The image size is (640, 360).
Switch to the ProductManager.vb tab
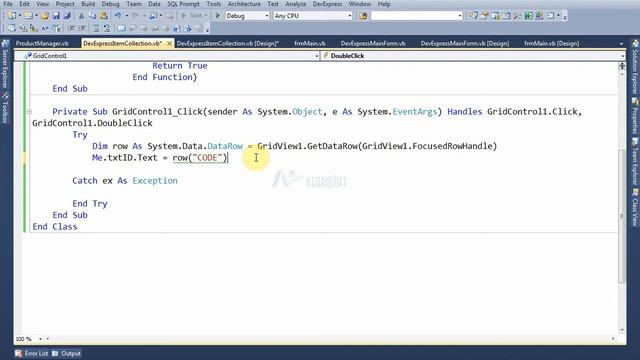coord(42,43)
